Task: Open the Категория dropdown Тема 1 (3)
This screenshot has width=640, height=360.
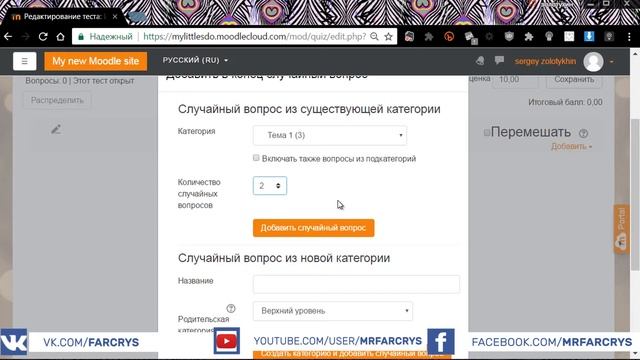Action: (x=330, y=136)
